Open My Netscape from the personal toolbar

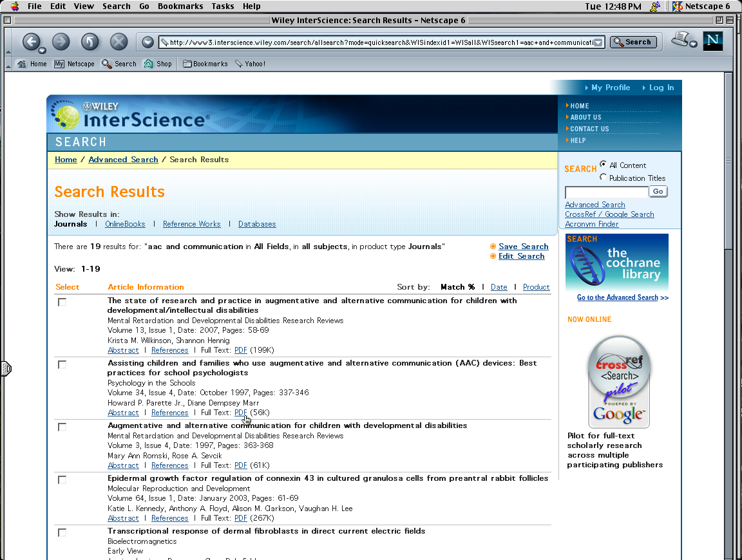(x=74, y=64)
